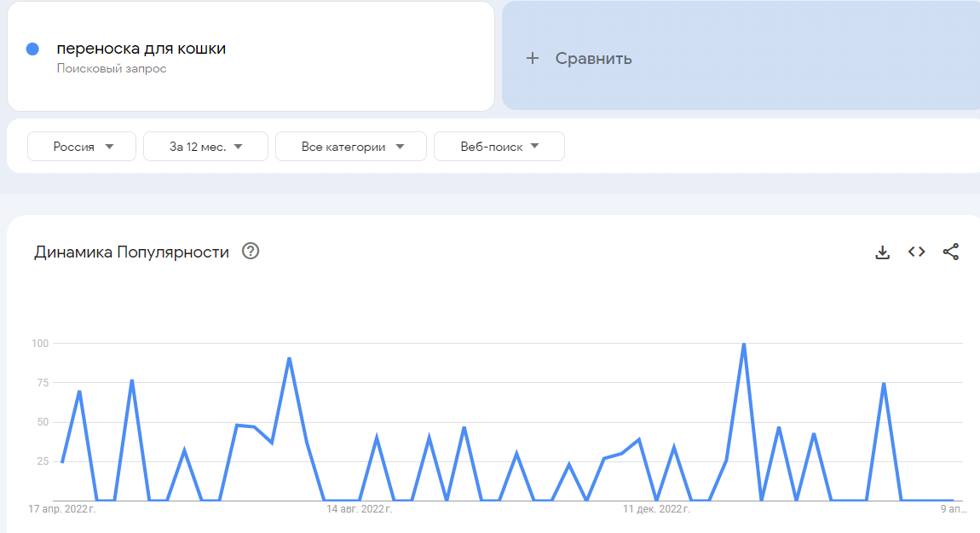Click the blue query marker dot
Viewport: 980px width, 533px height.
32,49
